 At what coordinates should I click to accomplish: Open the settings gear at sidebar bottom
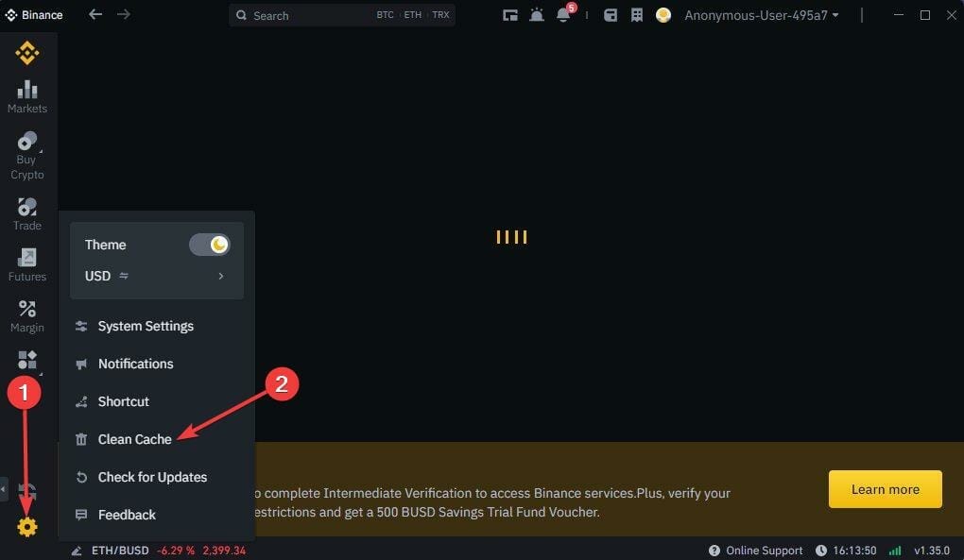coord(26,528)
